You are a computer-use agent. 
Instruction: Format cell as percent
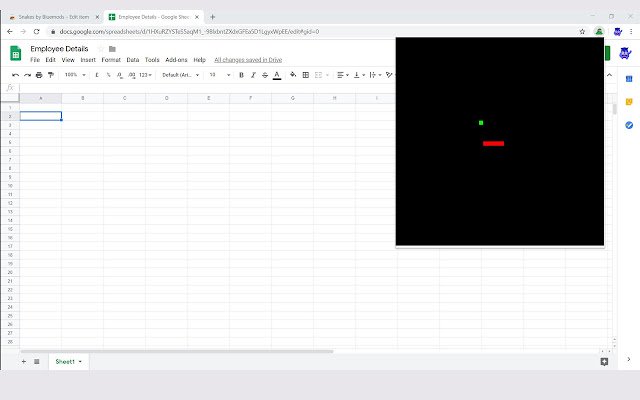pos(108,75)
